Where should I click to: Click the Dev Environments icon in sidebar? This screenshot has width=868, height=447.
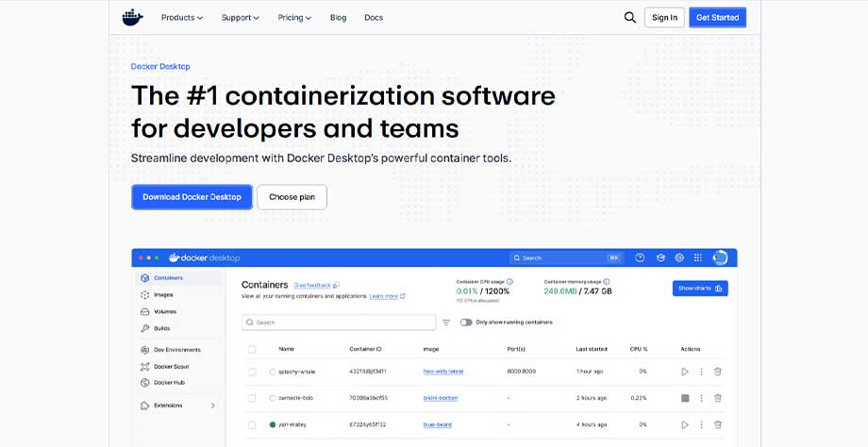click(145, 350)
